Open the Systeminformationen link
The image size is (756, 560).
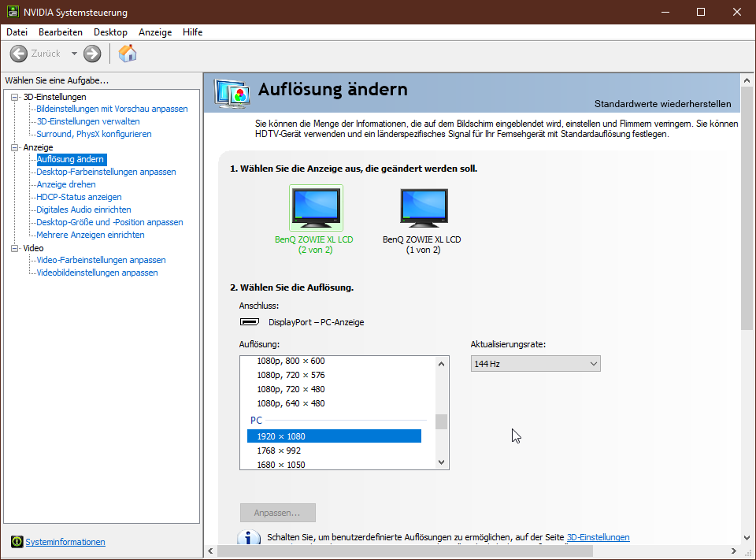coord(65,542)
